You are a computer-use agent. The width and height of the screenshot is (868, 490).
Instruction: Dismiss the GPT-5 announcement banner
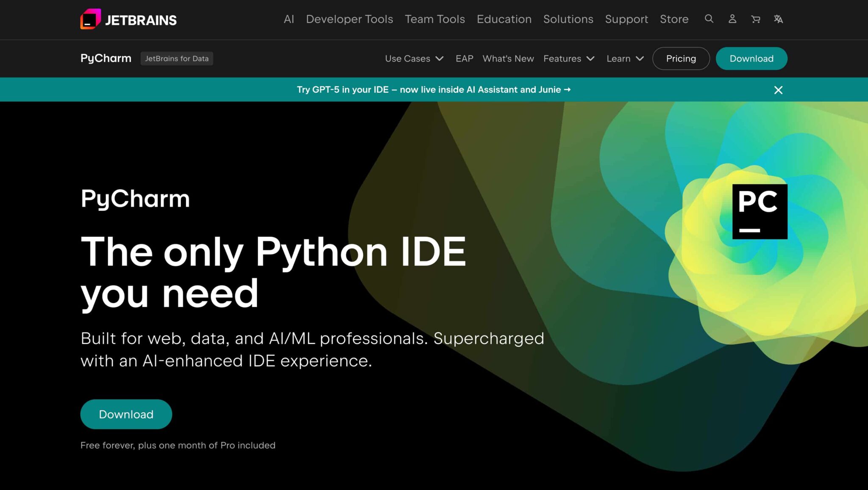pos(778,90)
